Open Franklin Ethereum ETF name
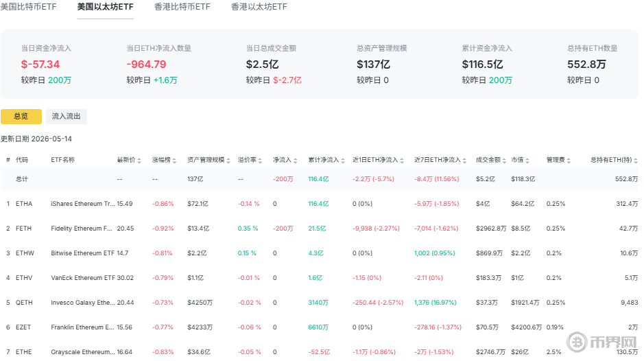This screenshot has width=644, height=361. click(82, 327)
